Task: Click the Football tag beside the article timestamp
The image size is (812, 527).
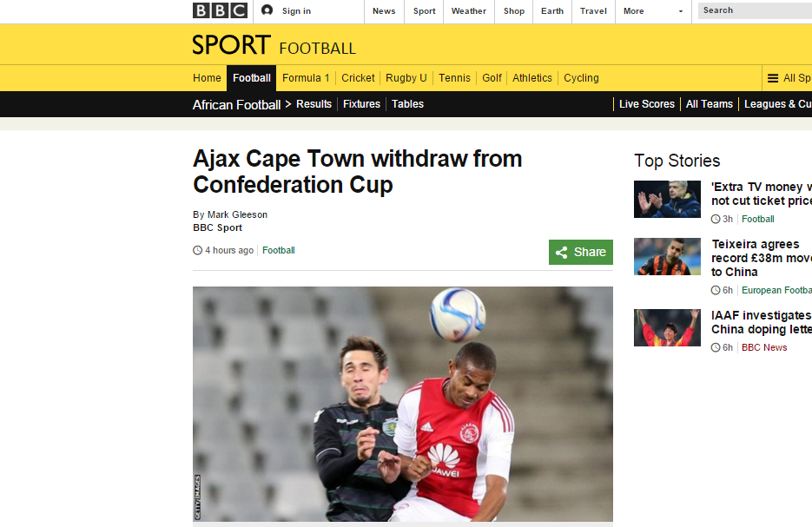Action: click(x=279, y=251)
